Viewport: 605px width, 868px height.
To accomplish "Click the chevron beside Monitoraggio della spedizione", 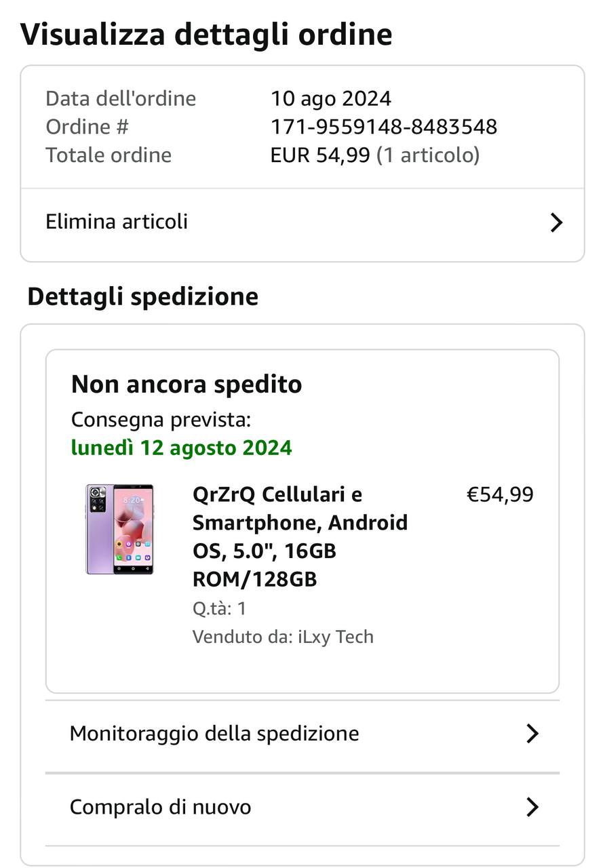I will [x=532, y=733].
